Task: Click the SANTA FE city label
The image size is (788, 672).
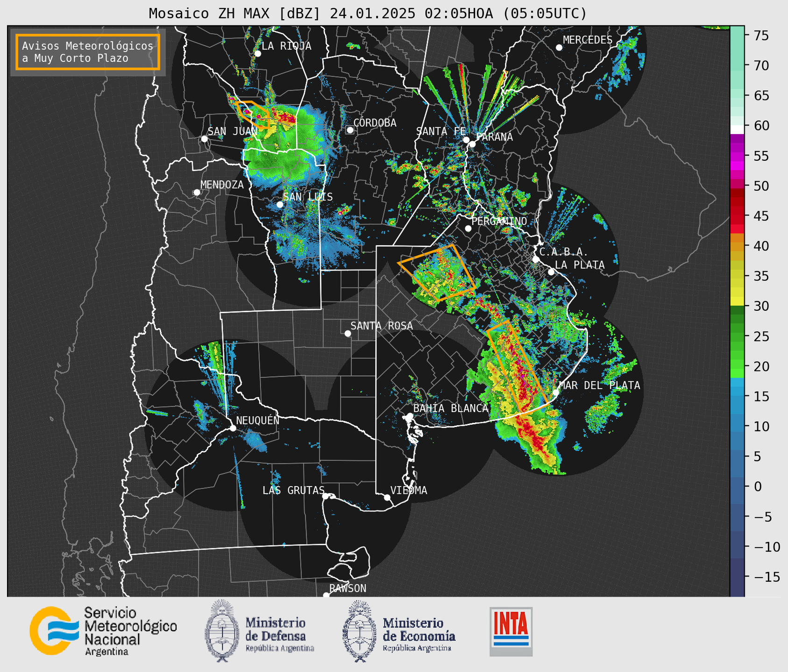Action: (x=441, y=131)
